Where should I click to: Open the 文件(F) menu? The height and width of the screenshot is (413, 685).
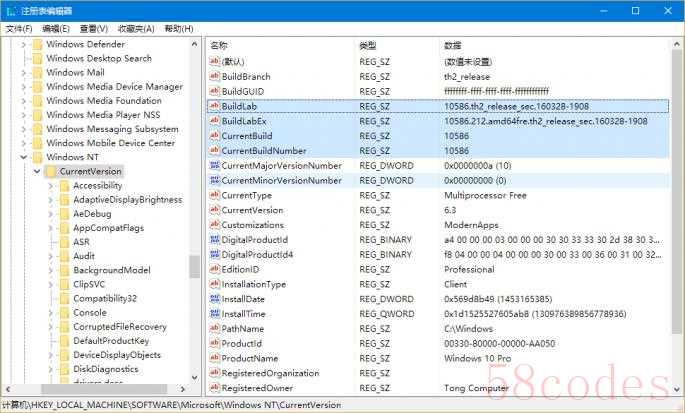pos(18,29)
